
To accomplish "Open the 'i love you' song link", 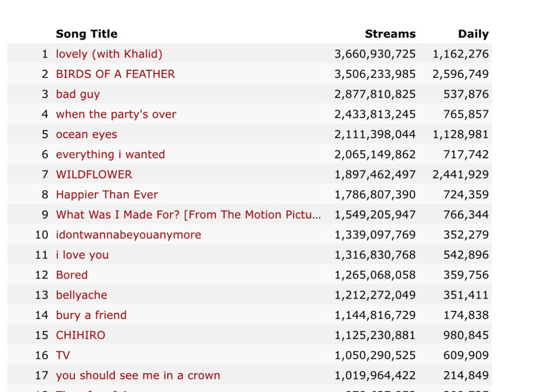I will [x=82, y=255].
